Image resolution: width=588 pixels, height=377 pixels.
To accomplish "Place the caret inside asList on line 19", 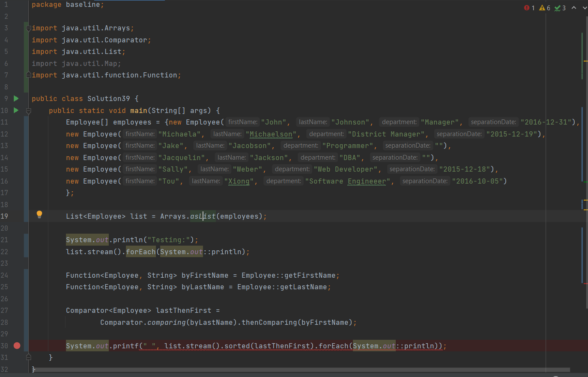I will tap(202, 216).
